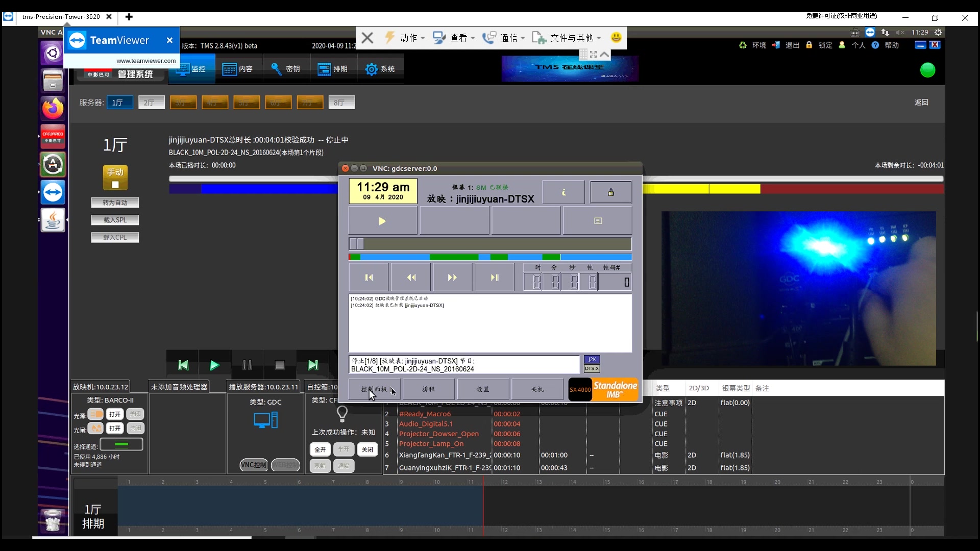Open the network connections tray icon
This screenshot has width=980, height=551.
click(885, 32)
